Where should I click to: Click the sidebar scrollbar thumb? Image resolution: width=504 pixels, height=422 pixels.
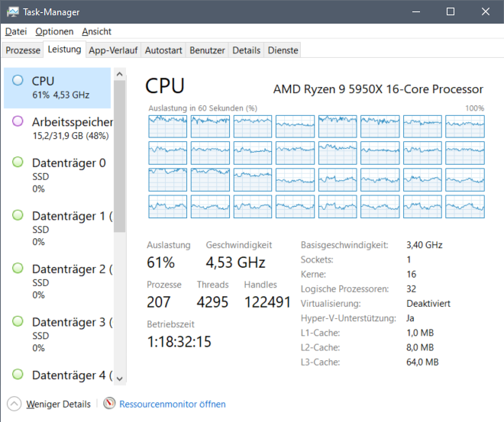click(120, 156)
